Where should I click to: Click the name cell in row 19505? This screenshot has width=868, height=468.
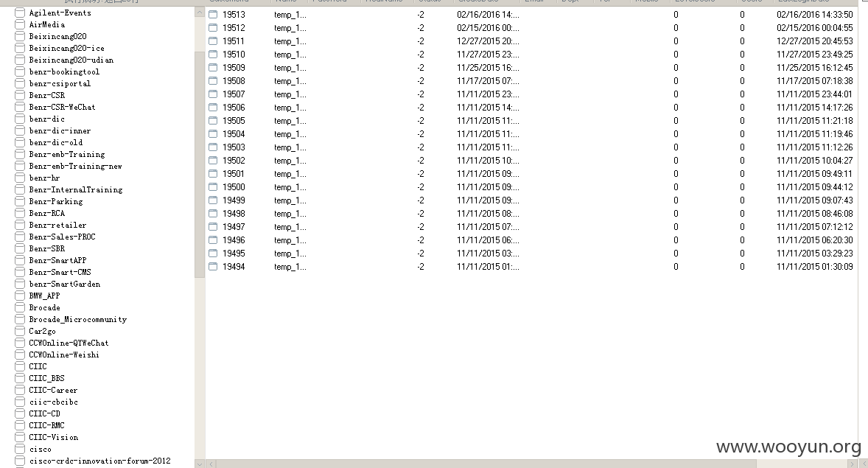(x=290, y=121)
